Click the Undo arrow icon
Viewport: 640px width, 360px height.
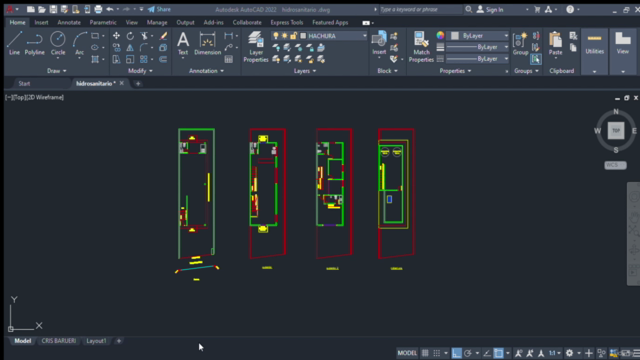110,9
